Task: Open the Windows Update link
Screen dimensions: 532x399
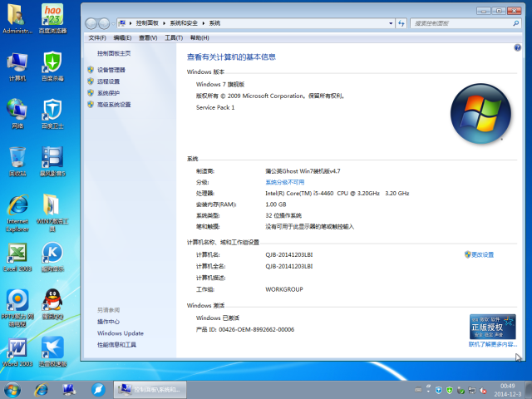Action: (x=121, y=333)
